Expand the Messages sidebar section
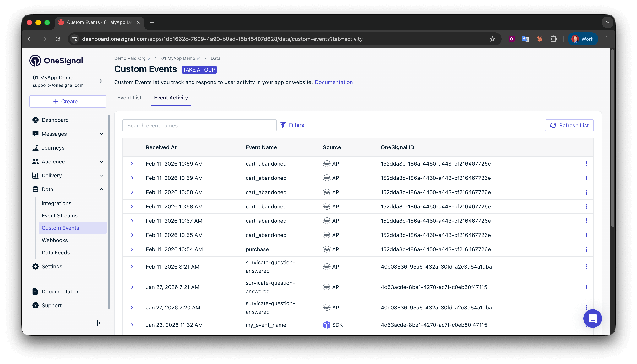The image size is (637, 364). [x=101, y=134]
